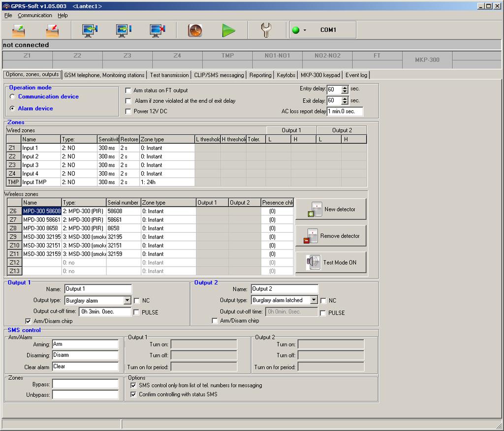Click the GPRS-Soft title bar antenna icon
The height and width of the screenshot is (431, 504).
[6, 6]
